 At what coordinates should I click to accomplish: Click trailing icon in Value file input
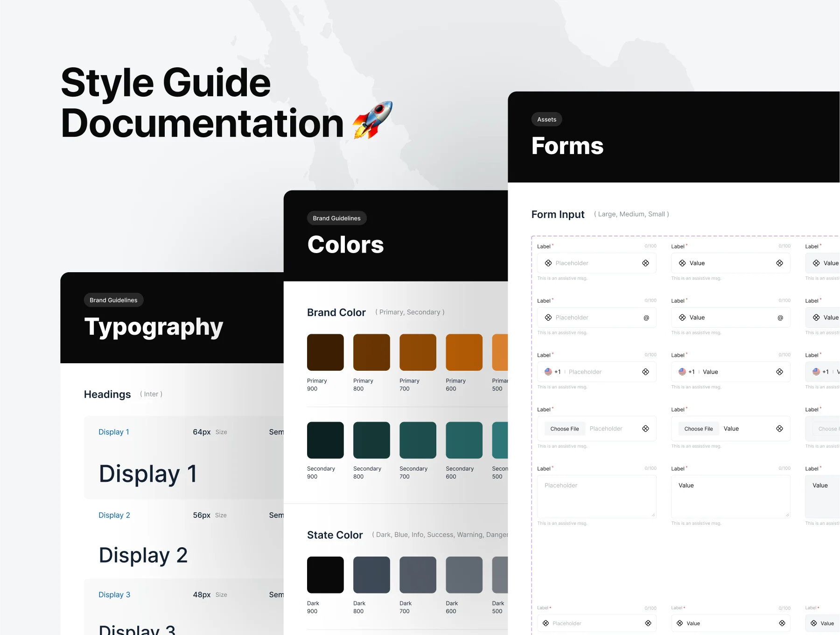point(779,429)
